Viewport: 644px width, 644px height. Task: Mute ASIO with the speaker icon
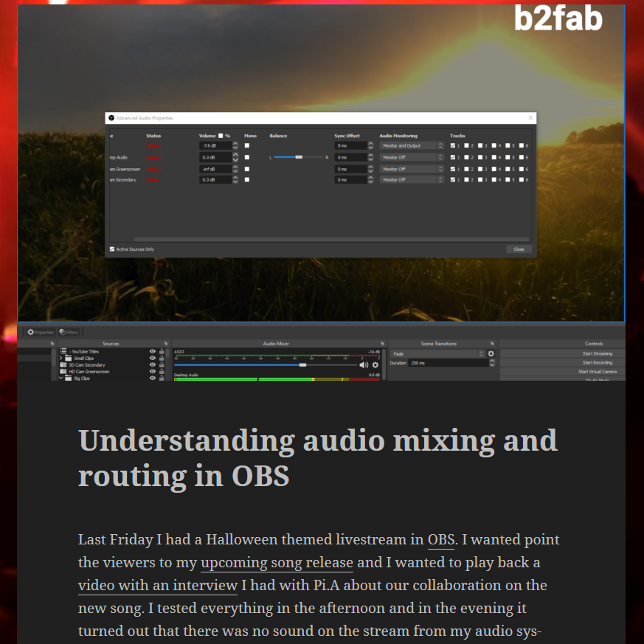(364, 364)
